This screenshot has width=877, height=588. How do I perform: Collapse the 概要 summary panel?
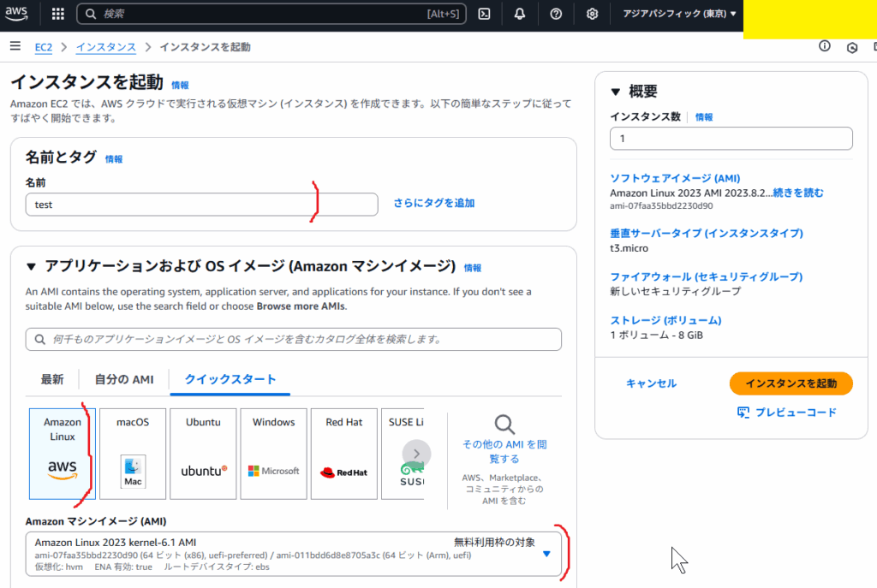coord(616,92)
